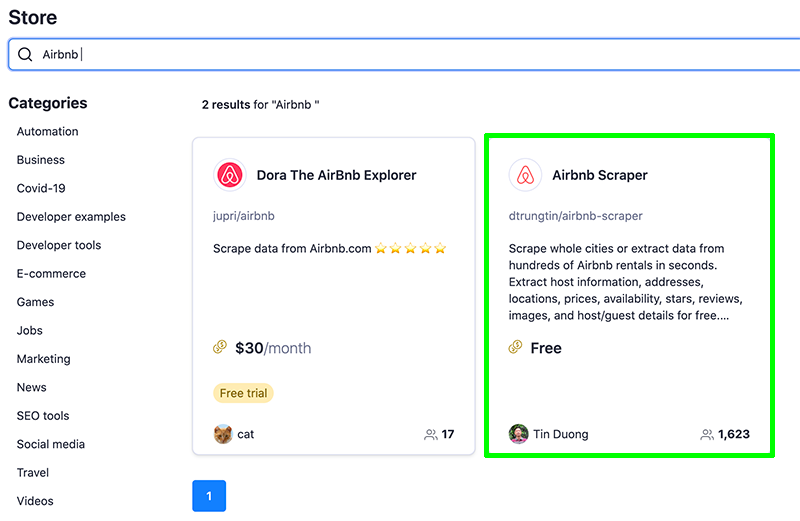800x521 pixels.
Task: Click the five-star rating in Dora card
Action: (410, 249)
